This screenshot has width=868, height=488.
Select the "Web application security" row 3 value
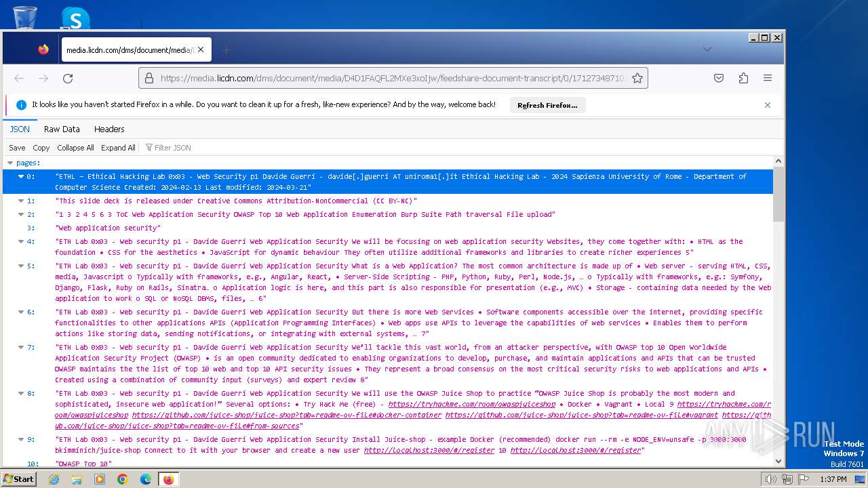pyautogui.click(x=108, y=228)
